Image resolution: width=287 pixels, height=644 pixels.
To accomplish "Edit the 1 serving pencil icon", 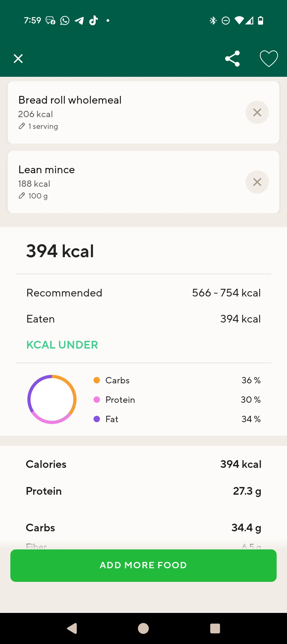I will click(x=22, y=126).
